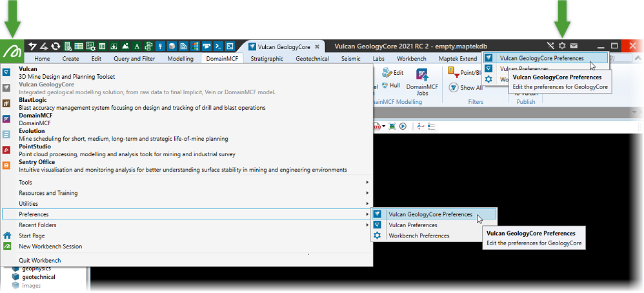Click the green frame fit-view icon
Screen dimensions: 644x293
(x=392, y=126)
